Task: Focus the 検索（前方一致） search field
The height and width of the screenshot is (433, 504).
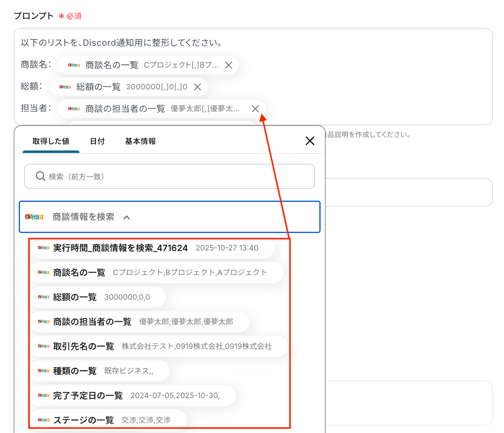Action: point(169,176)
